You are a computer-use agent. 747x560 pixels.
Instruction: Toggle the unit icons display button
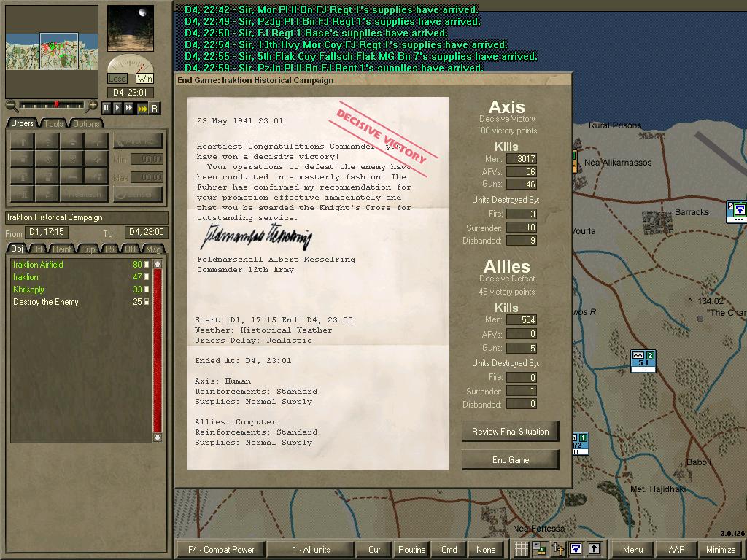tap(539, 549)
